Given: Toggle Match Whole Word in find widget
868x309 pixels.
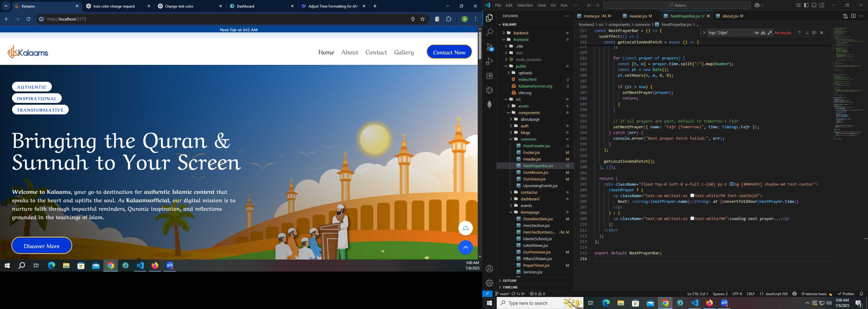Looking at the screenshot, I should click(x=763, y=33).
